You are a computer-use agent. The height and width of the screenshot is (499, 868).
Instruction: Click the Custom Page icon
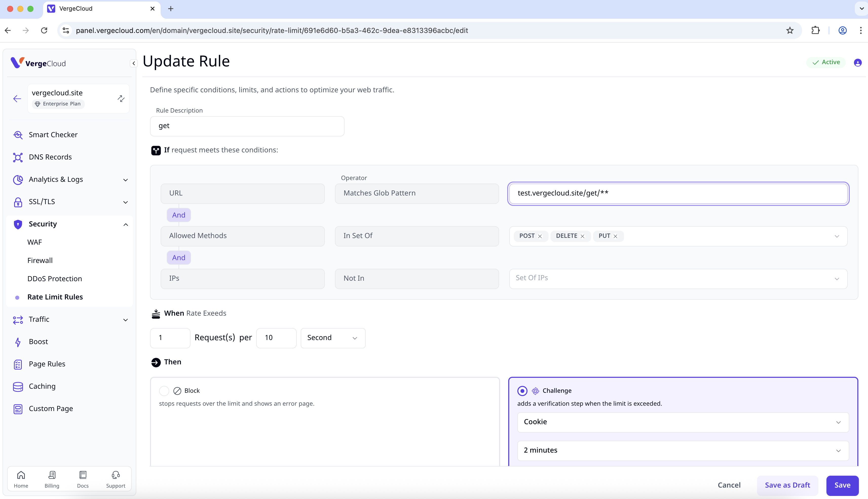18,409
